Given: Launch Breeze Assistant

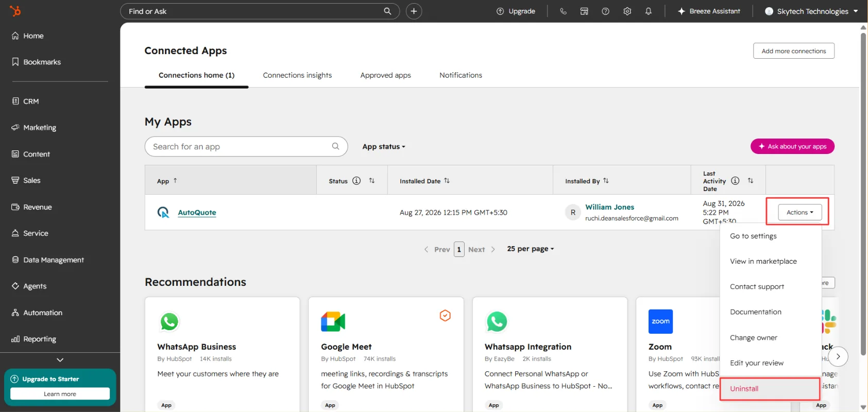Looking at the screenshot, I should (709, 11).
